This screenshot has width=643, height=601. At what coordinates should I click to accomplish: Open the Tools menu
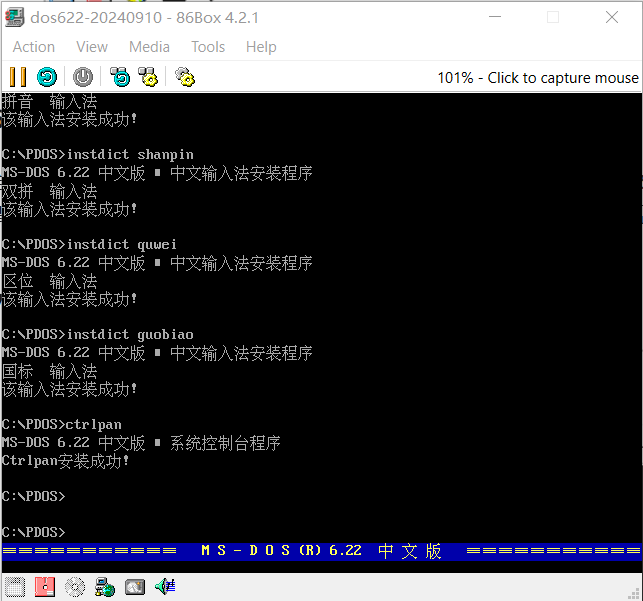(208, 47)
